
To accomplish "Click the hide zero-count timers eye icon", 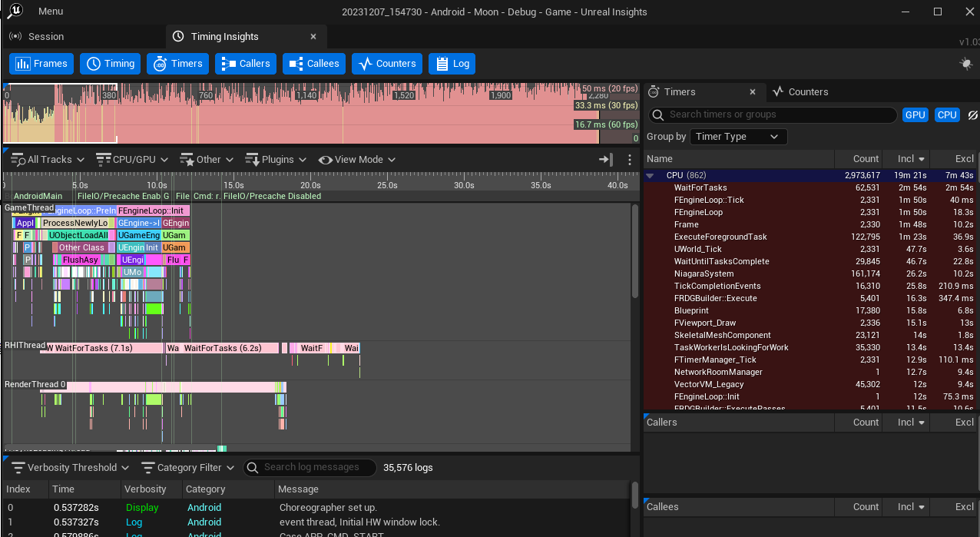I will click(x=972, y=114).
